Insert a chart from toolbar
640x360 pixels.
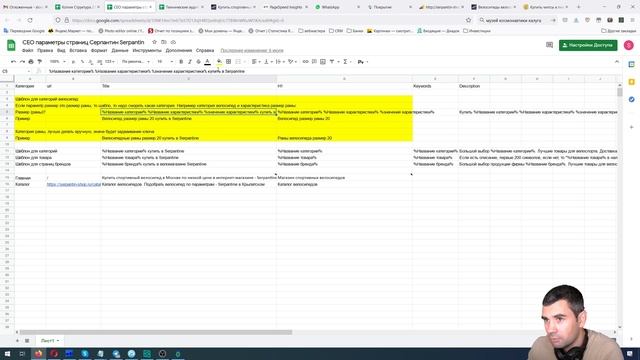pos(323,62)
